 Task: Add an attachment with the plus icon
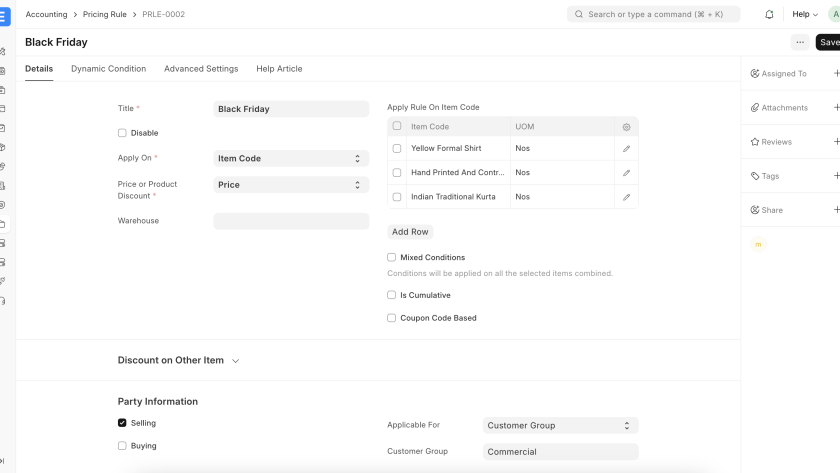pos(836,107)
